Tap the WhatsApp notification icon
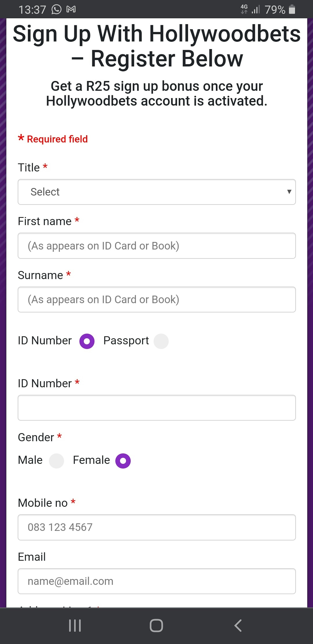Screen dimensions: 313x644 [x=56, y=10]
